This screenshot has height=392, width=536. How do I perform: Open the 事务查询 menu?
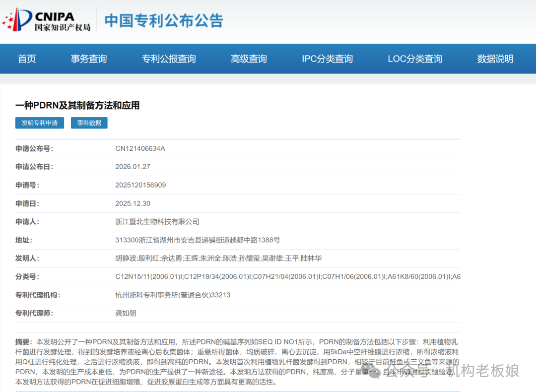pyautogui.click(x=88, y=59)
